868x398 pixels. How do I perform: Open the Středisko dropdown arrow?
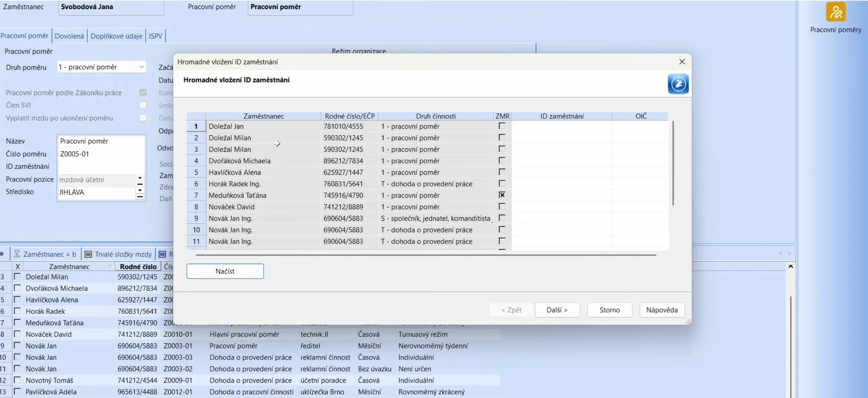[140, 190]
